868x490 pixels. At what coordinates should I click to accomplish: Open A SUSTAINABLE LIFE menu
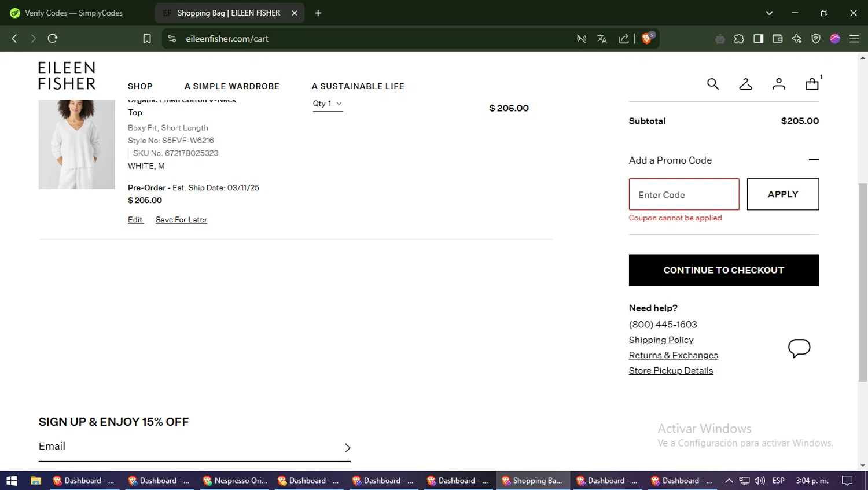(x=358, y=86)
